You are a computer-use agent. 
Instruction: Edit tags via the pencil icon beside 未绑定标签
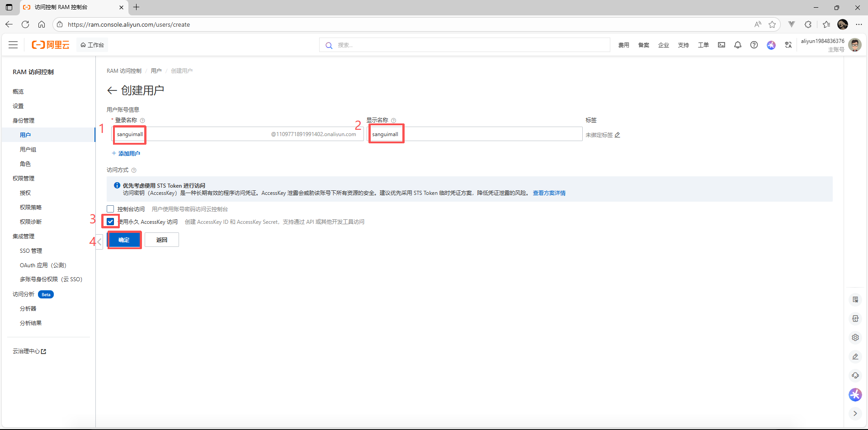click(x=618, y=135)
